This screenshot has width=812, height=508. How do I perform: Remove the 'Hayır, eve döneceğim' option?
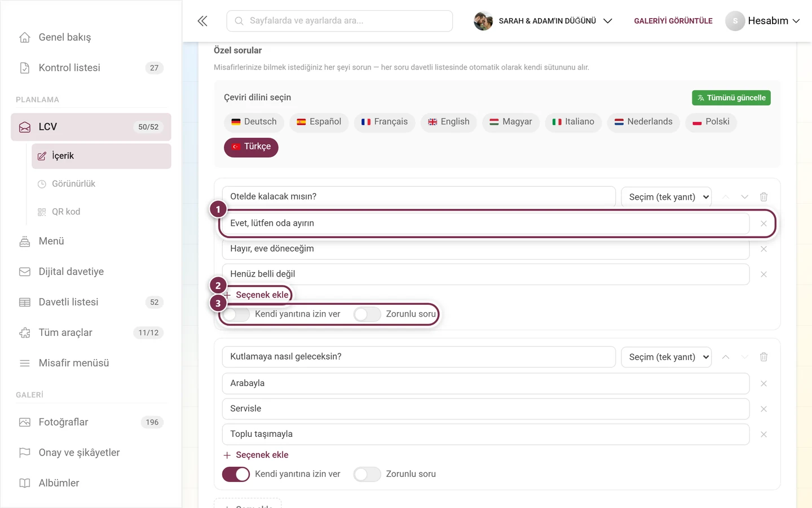764,249
